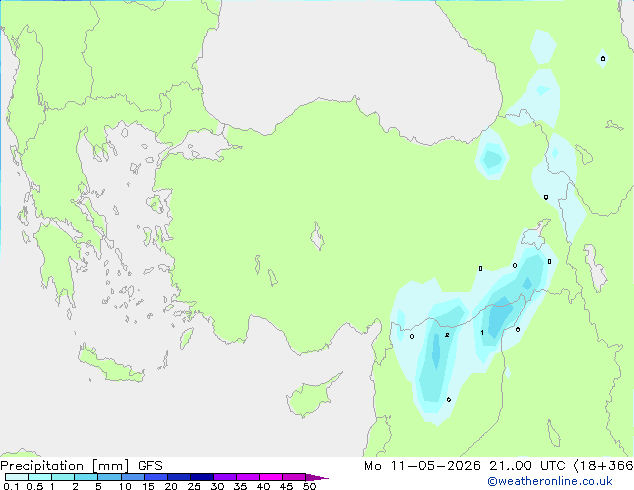Image resolution: width=634 pixels, height=490 pixels.
Task: Click the precipitation value '2' on the map
Action: pyautogui.click(x=447, y=335)
